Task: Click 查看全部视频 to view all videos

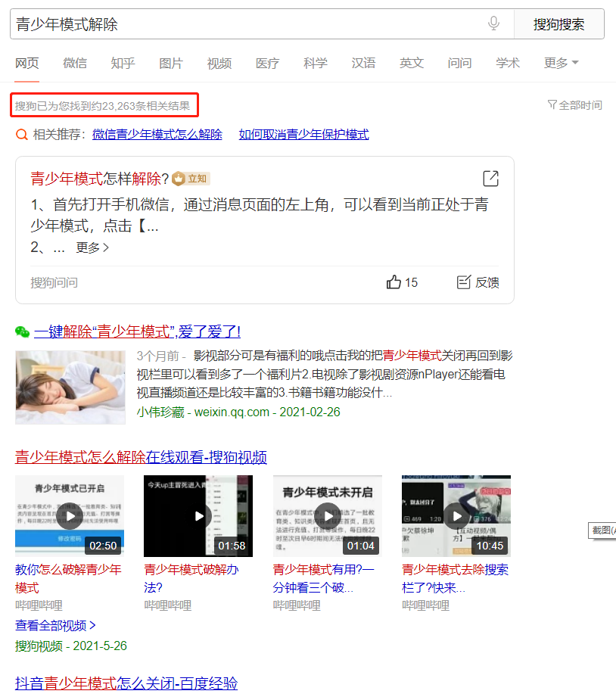Action: pos(55,626)
